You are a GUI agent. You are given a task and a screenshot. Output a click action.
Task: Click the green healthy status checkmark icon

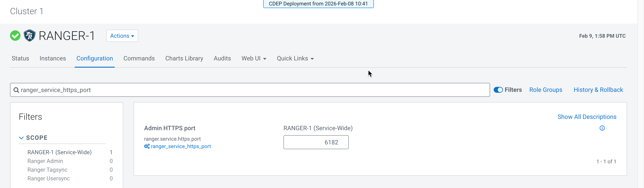coord(15,36)
